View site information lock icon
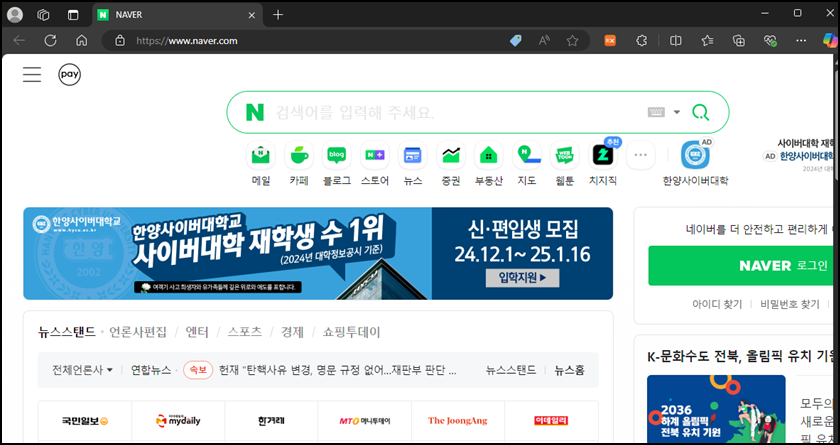 coord(120,41)
